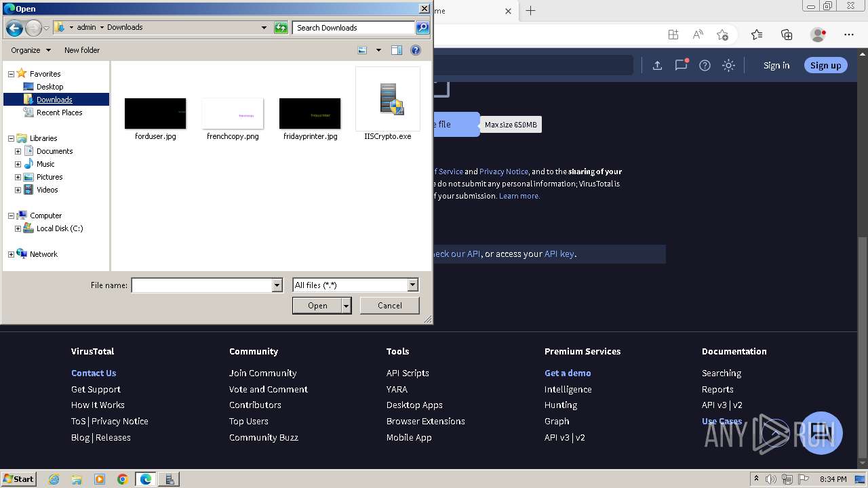
Task: Open YARA link under Tools
Action: (x=397, y=389)
